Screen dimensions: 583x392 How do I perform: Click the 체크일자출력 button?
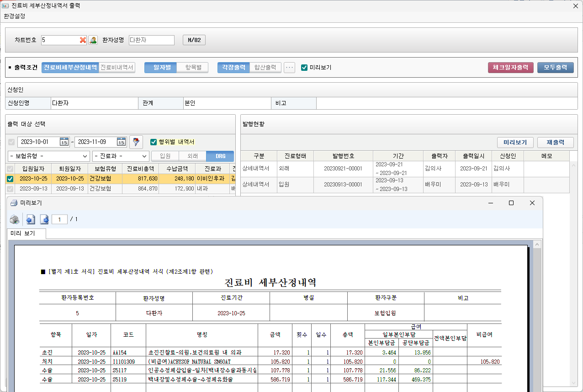(x=510, y=68)
